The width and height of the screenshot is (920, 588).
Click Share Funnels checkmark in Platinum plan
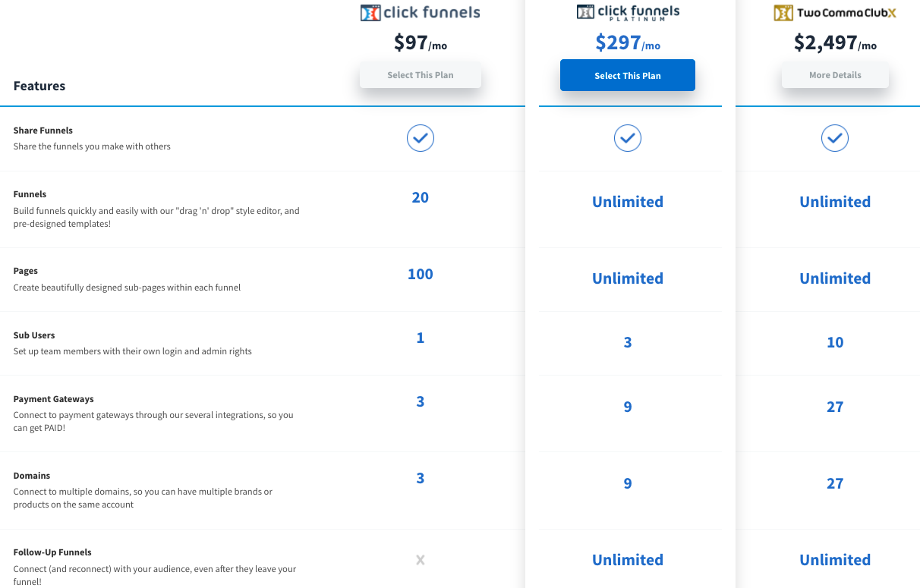point(628,138)
